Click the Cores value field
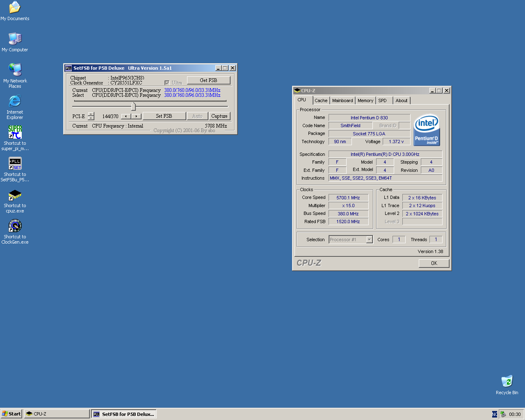Viewport: 525px width, 420px height. [399, 240]
